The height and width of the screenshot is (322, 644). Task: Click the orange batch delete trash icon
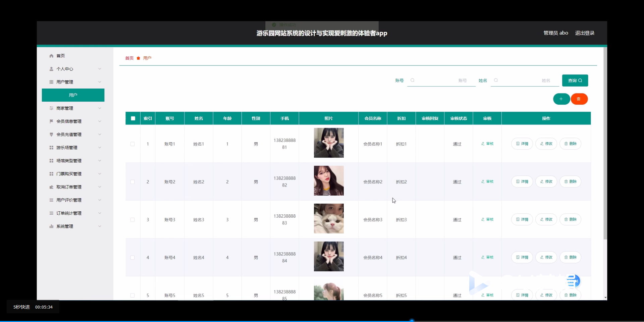click(x=579, y=99)
